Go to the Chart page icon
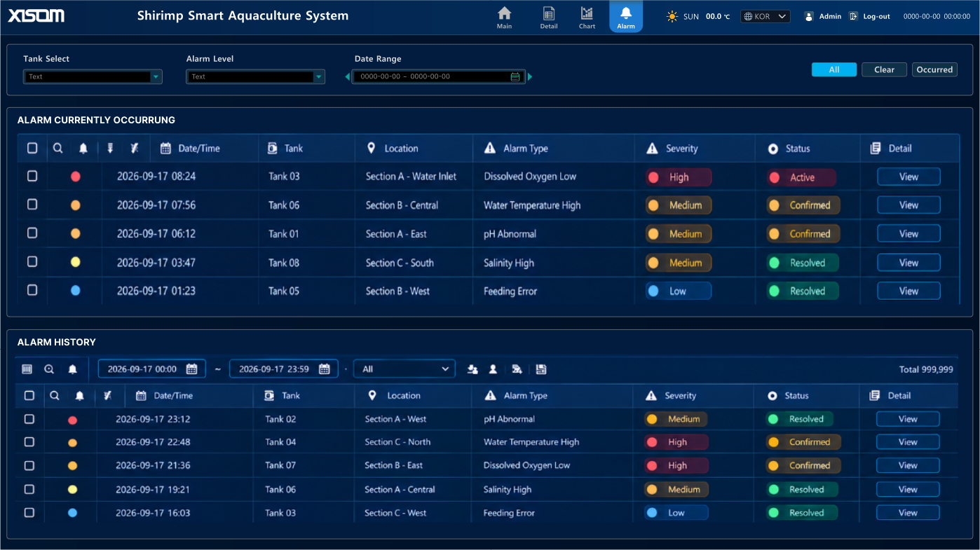 click(587, 13)
